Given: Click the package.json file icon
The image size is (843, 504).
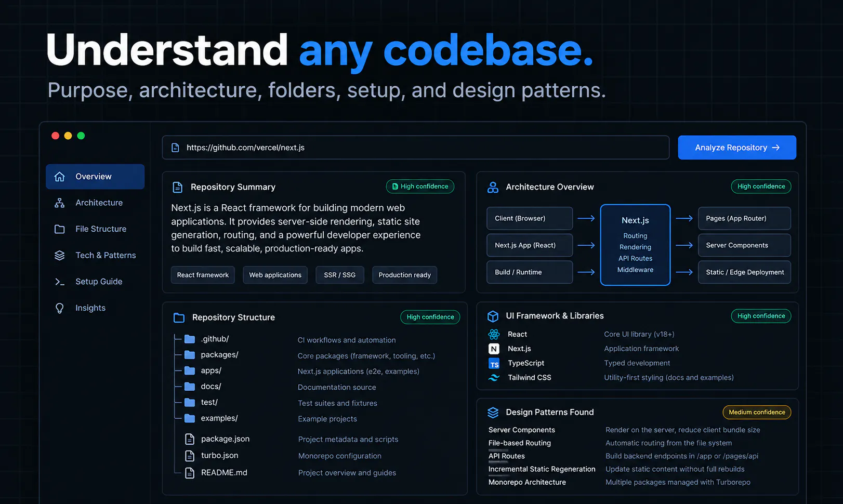Looking at the screenshot, I should (x=190, y=439).
